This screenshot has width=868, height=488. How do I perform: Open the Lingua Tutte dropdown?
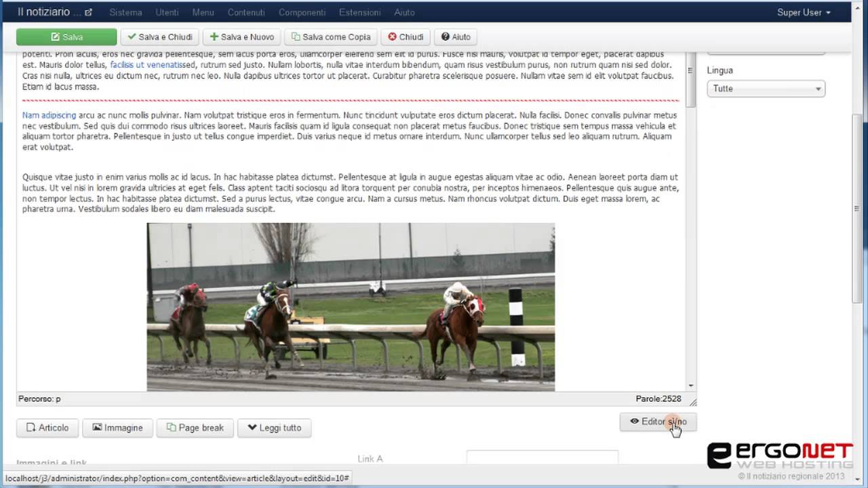coord(766,88)
